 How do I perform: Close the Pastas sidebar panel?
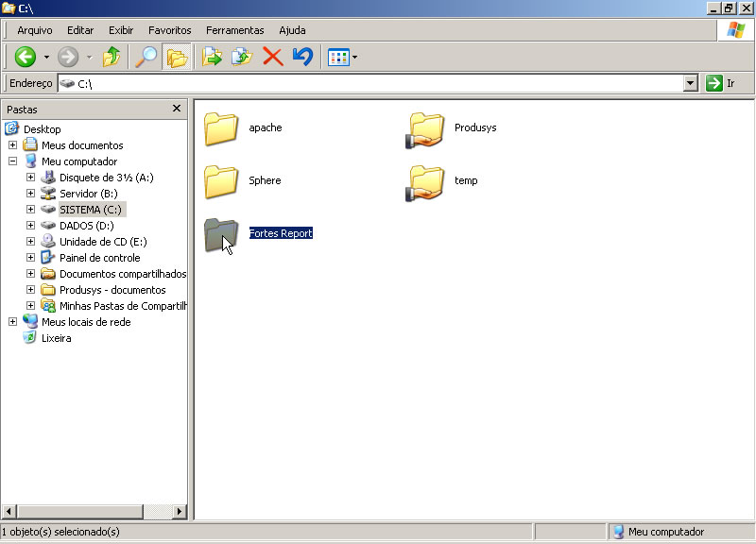point(176,108)
